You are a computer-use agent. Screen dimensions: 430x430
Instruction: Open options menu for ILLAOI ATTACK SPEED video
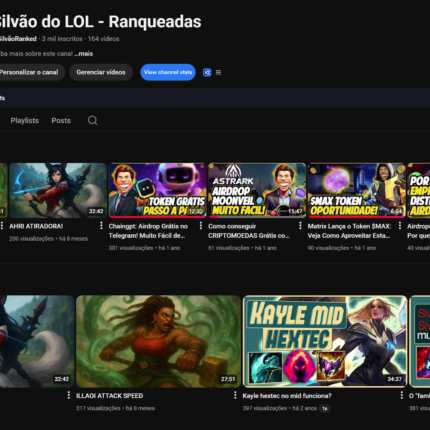click(x=235, y=395)
